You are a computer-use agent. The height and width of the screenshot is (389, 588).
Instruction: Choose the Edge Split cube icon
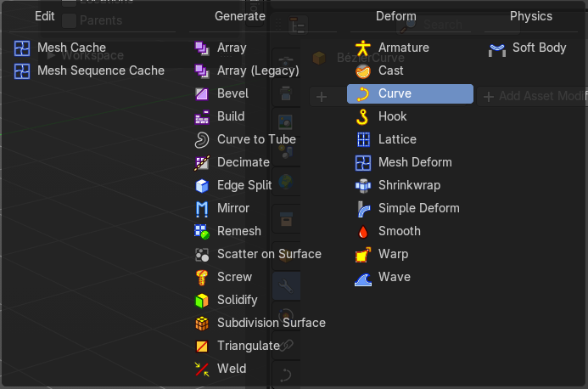point(202,185)
